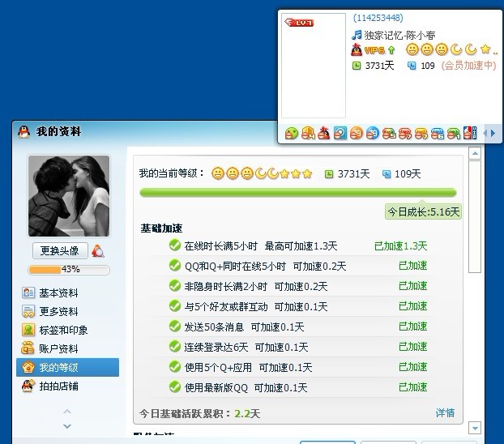Open the 更多资料 section
Image resolution: width=504 pixels, height=444 pixels.
(x=67, y=311)
